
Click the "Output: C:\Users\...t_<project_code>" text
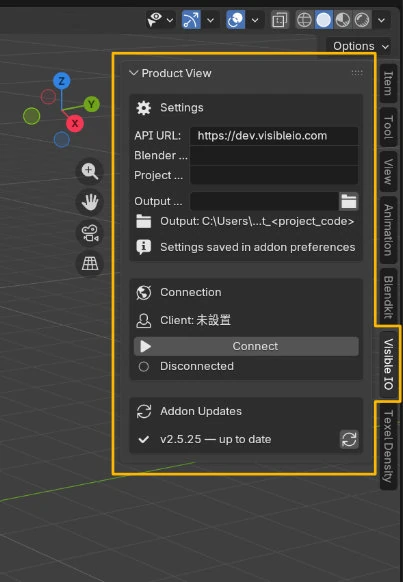click(257, 221)
